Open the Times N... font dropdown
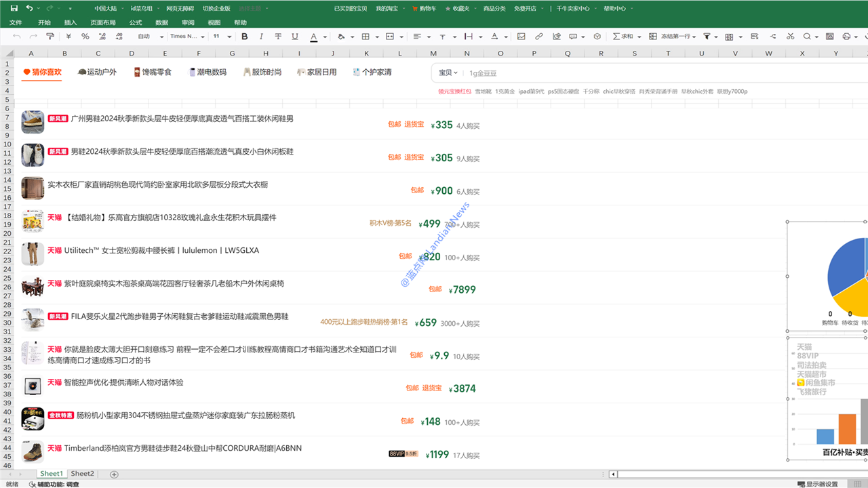This screenshot has height=488, width=868. tap(186, 37)
